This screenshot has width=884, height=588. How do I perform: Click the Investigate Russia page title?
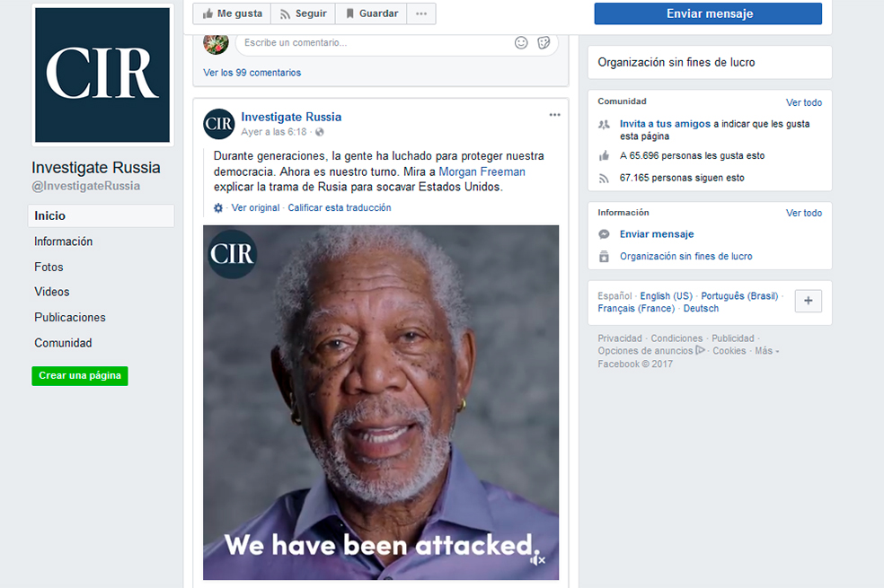96,168
